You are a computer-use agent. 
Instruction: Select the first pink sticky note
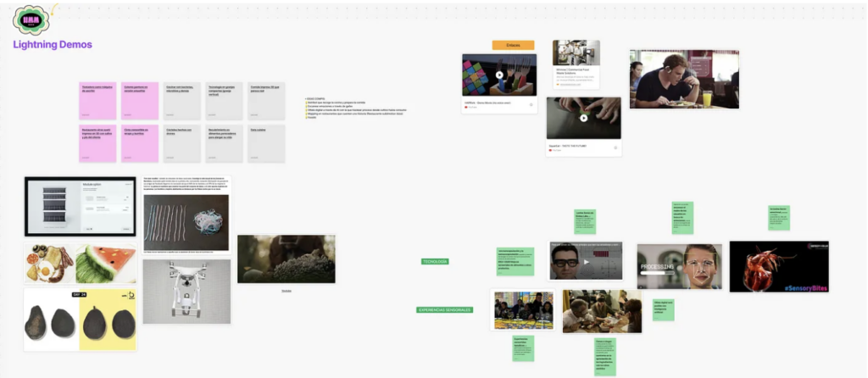click(x=97, y=100)
